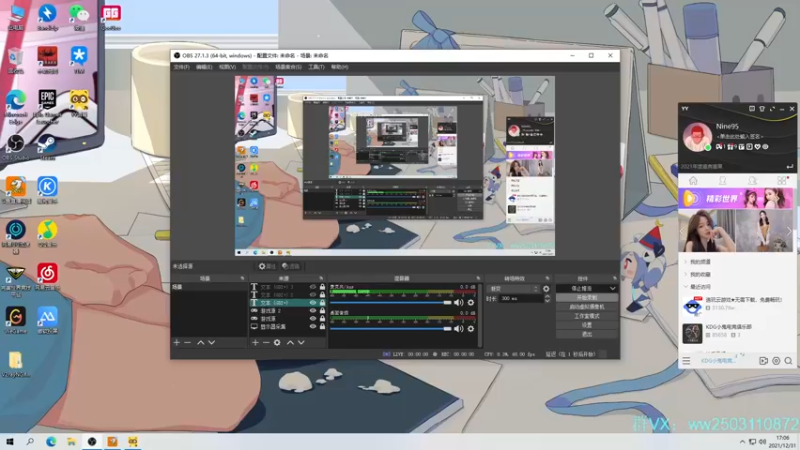
Task: Pop out the audio mixer dock
Action: (478, 278)
